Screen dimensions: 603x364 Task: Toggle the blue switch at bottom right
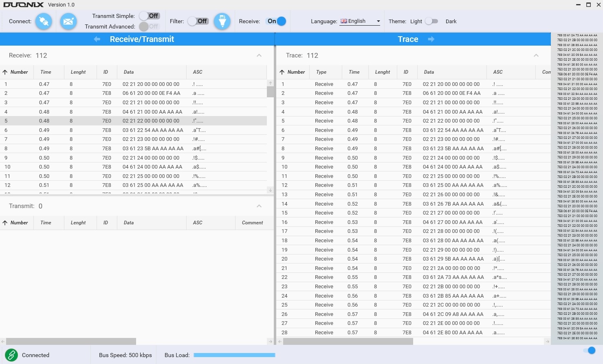[x=589, y=351]
